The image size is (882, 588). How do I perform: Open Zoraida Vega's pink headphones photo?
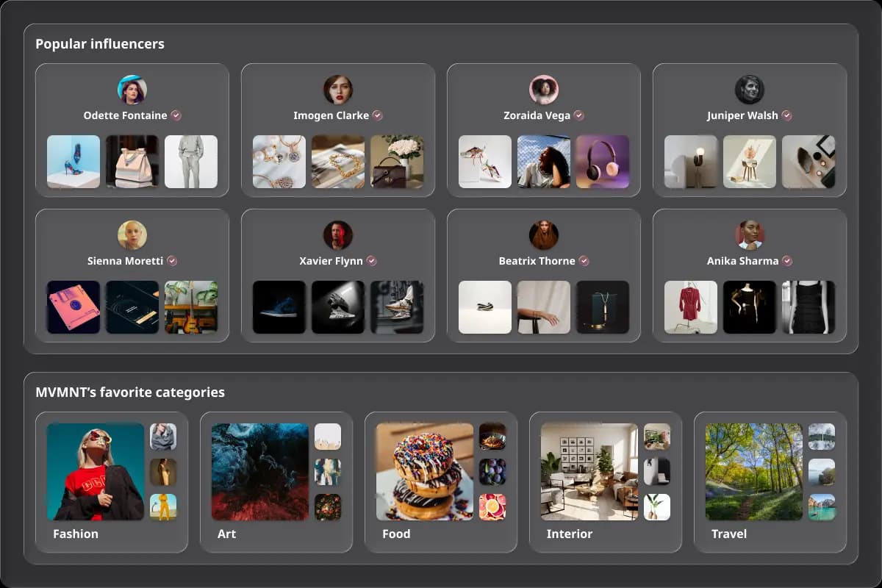pos(603,162)
